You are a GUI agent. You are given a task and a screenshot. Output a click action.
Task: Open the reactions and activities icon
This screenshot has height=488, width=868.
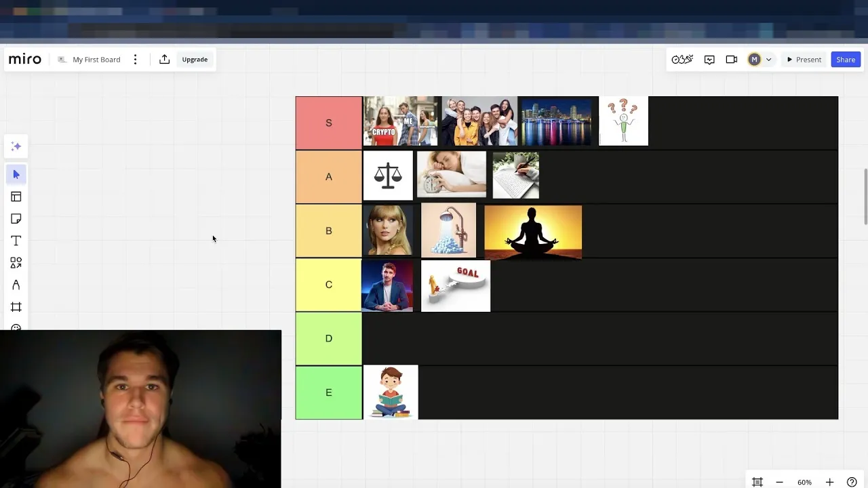coord(682,60)
